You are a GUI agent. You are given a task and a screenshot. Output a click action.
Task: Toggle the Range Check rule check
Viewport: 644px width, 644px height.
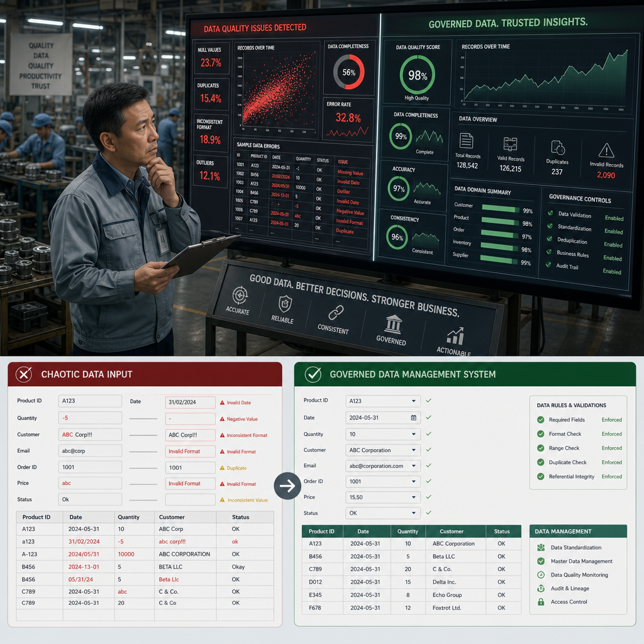pyautogui.click(x=541, y=448)
